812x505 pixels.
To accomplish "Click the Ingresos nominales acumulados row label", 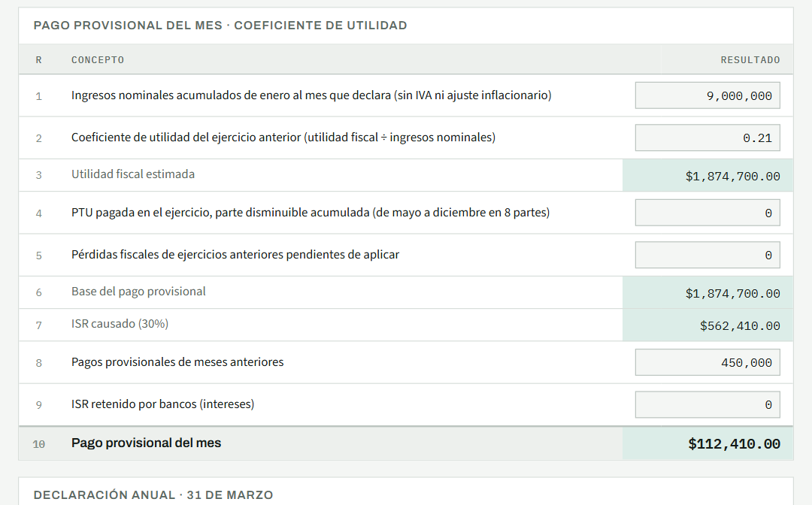I will pos(311,95).
